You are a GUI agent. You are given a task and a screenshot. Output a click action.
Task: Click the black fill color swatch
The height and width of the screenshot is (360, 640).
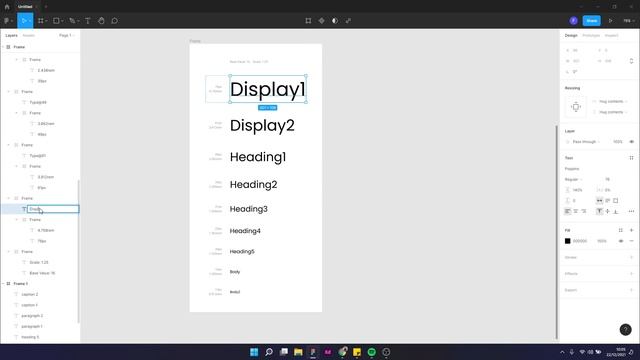click(x=567, y=241)
